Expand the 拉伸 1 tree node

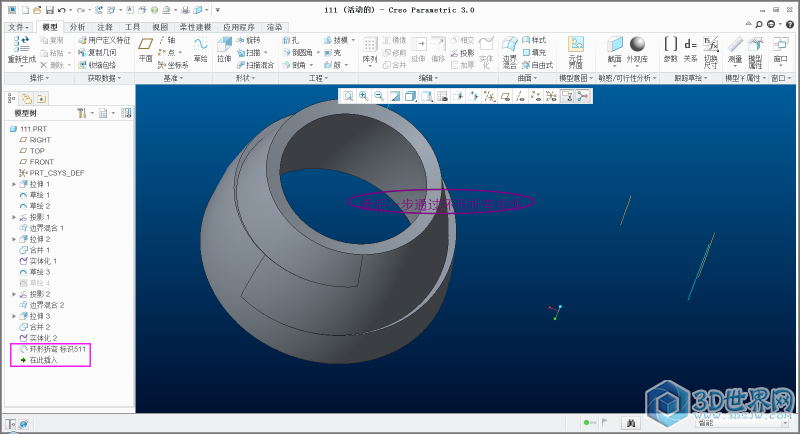coord(13,184)
